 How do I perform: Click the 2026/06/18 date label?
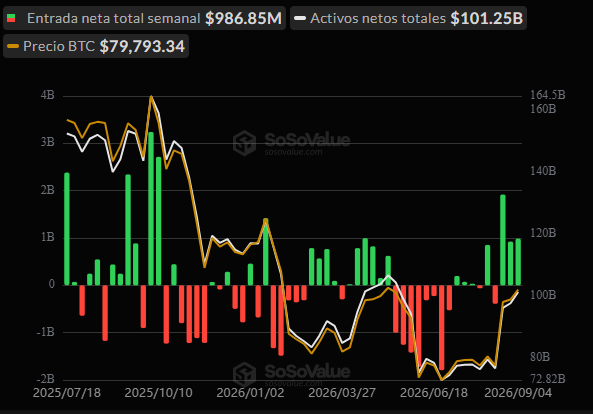pos(434,393)
